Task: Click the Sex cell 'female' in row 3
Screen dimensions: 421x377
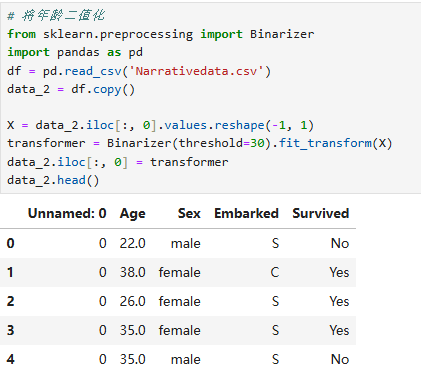Action: point(180,330)
